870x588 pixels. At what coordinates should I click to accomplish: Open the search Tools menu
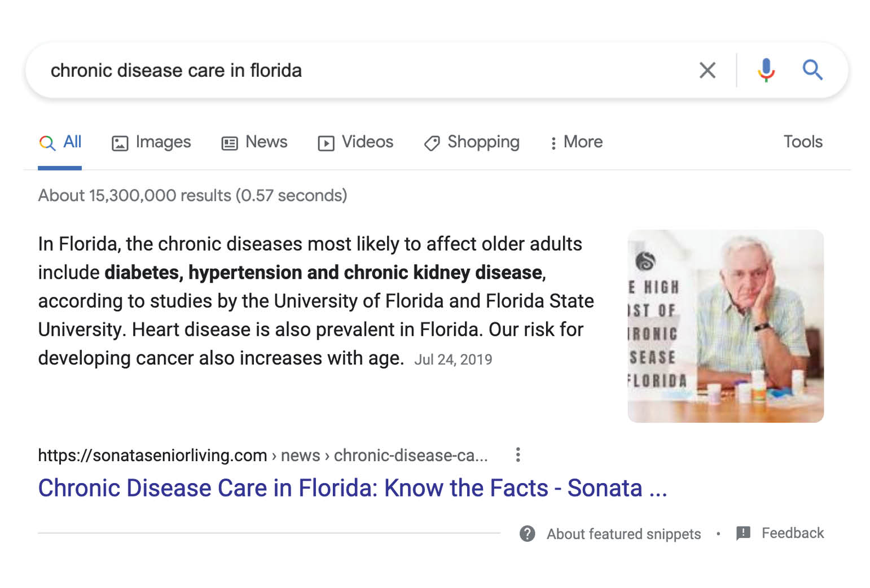[x=803, y=142]
